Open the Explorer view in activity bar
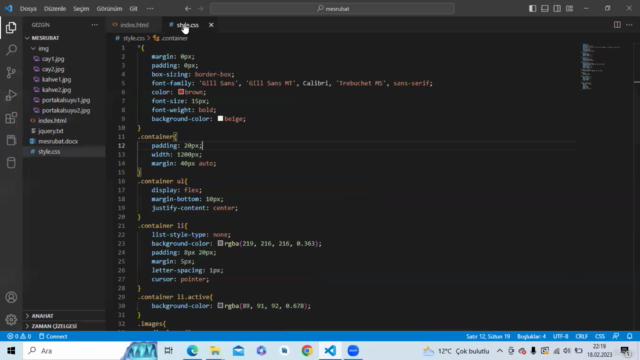 (11, 27)
